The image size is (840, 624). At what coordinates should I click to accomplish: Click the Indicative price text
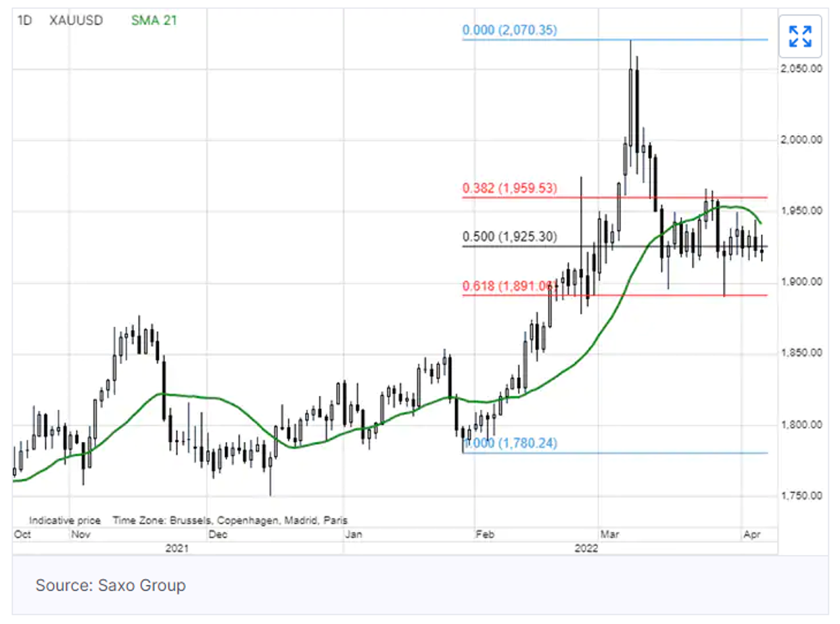click(65, 520)
